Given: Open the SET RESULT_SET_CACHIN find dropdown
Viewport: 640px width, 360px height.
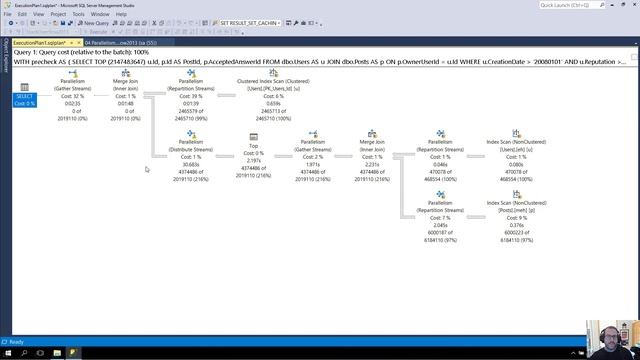Looking at the screenshot, I should [x=279, y=23].
